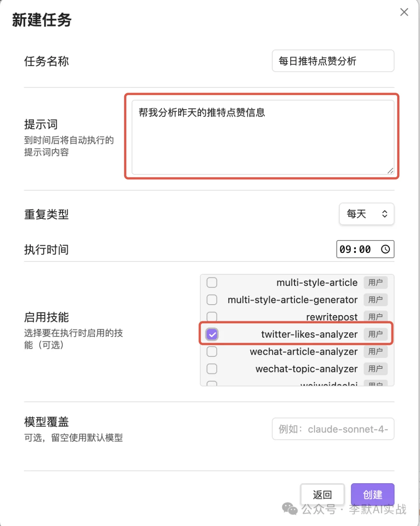Close the new task dialog
Image resolution: width=420 pixels, height=526 pixels.
(x=404, y=12)
